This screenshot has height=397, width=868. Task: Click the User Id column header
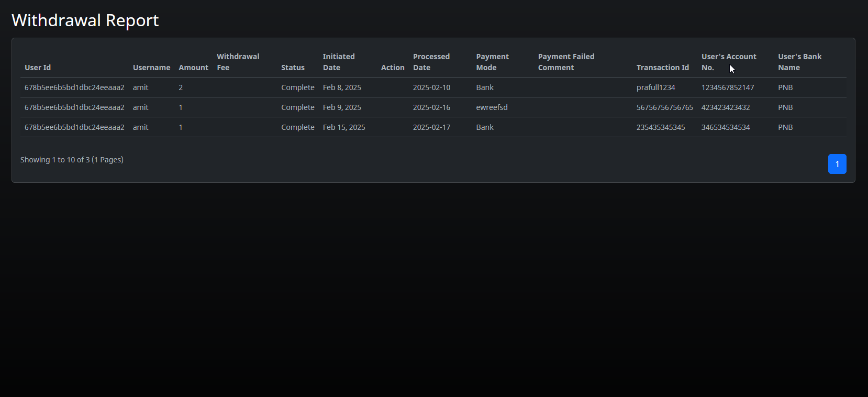(38, 68)
